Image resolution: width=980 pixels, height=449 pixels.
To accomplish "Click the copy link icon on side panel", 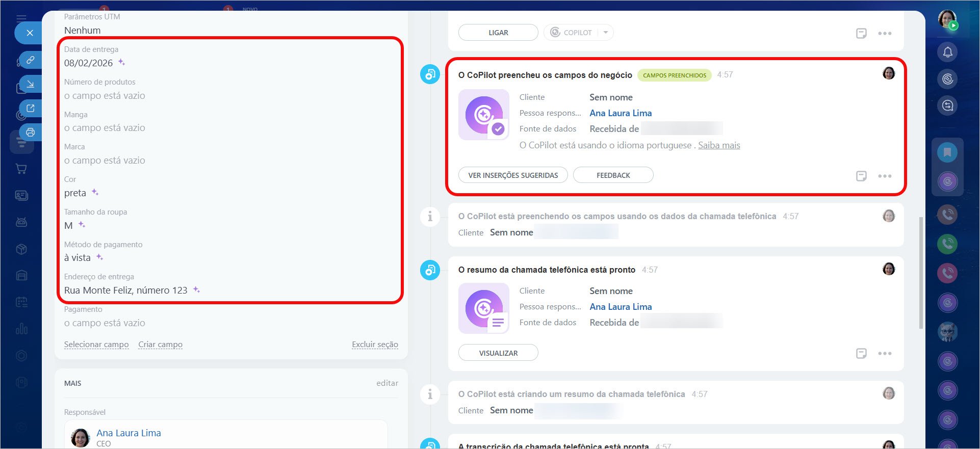I will [31, 60].
